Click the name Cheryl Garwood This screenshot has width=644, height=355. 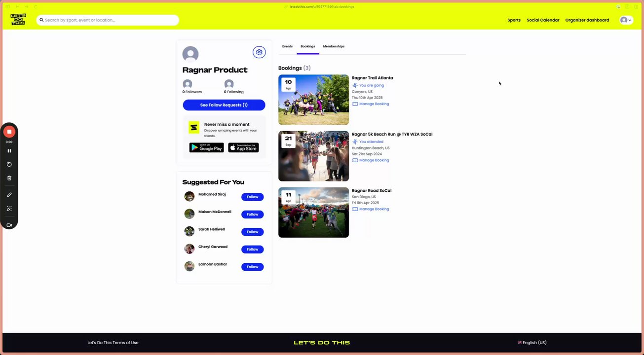point(213,247)
